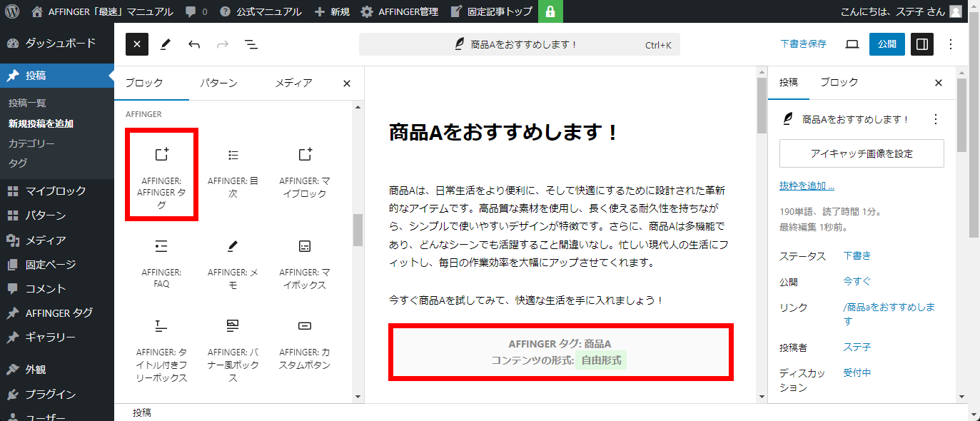Edit the /商品aをおすすめします permalink

(889, 314)
